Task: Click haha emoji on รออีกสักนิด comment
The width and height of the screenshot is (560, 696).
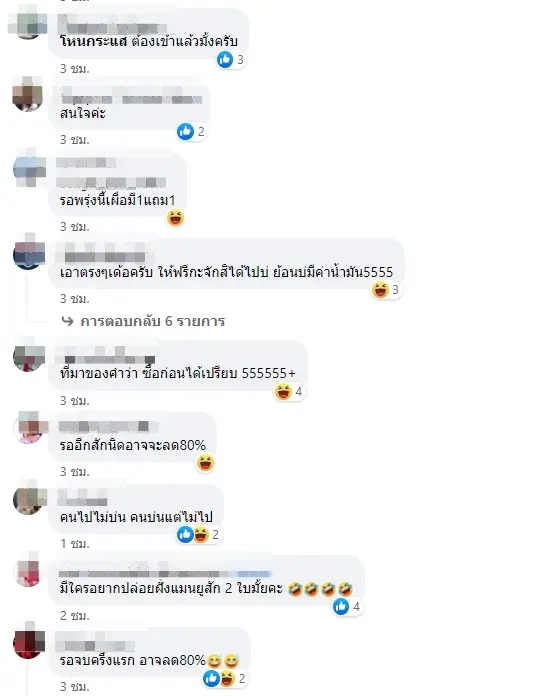Action: (x=205, y=463)
